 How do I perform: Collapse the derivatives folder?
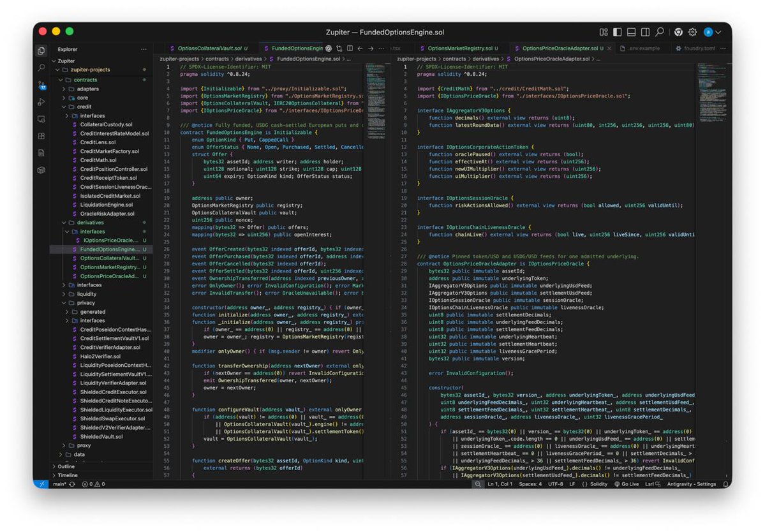click(90, 223)
